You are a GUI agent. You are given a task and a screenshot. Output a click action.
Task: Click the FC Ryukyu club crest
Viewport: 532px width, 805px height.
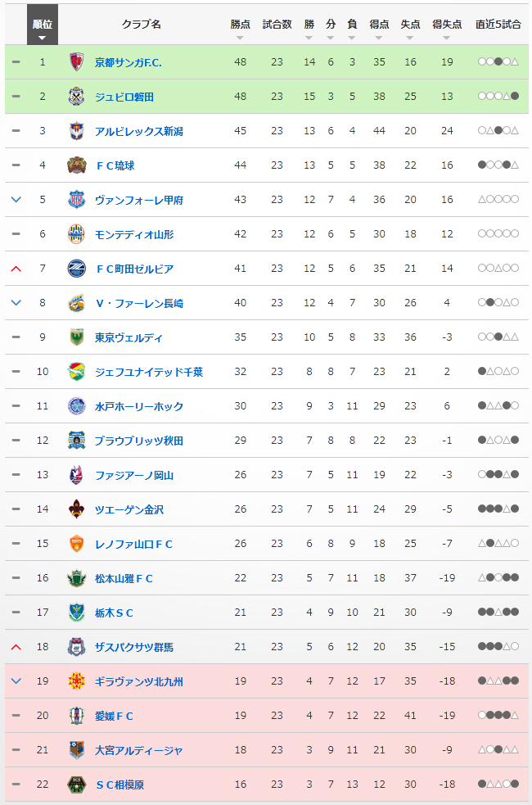click(x=76, y=165)
